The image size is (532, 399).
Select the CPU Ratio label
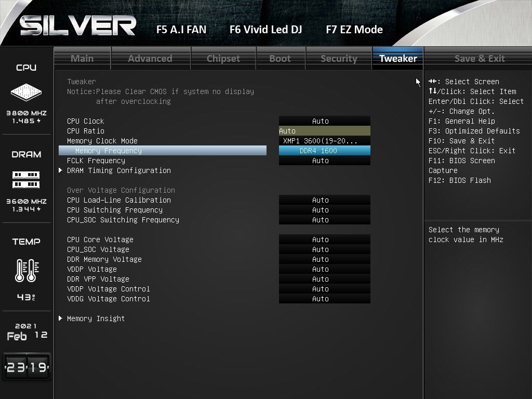[x=86, y=131]
